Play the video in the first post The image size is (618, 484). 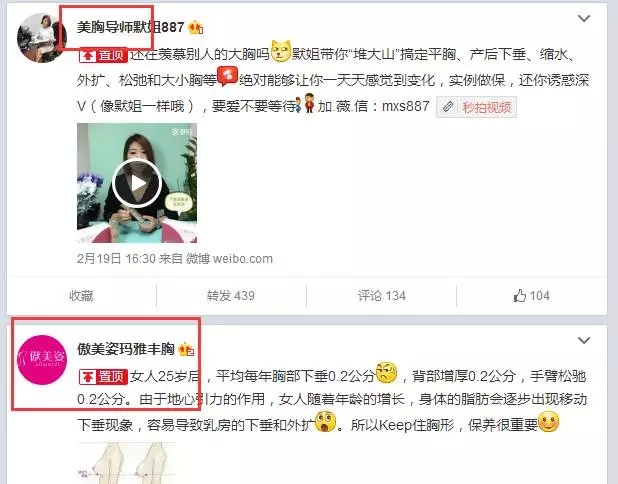tap(137, 183)
